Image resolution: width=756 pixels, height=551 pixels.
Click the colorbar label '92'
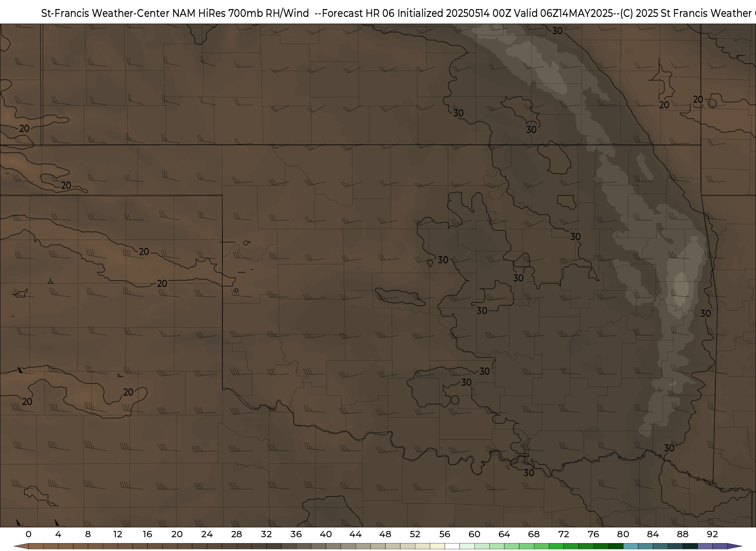[x=712, y=534]
